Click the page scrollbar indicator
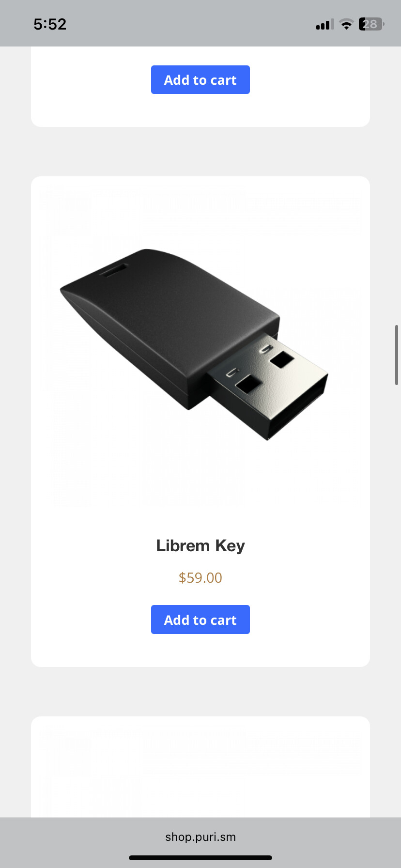 tap(397, 355)
